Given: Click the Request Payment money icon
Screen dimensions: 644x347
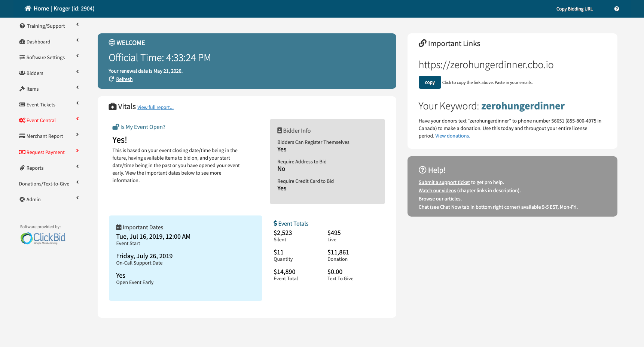Looking at the screenshot, I should [x=22, y=152].
